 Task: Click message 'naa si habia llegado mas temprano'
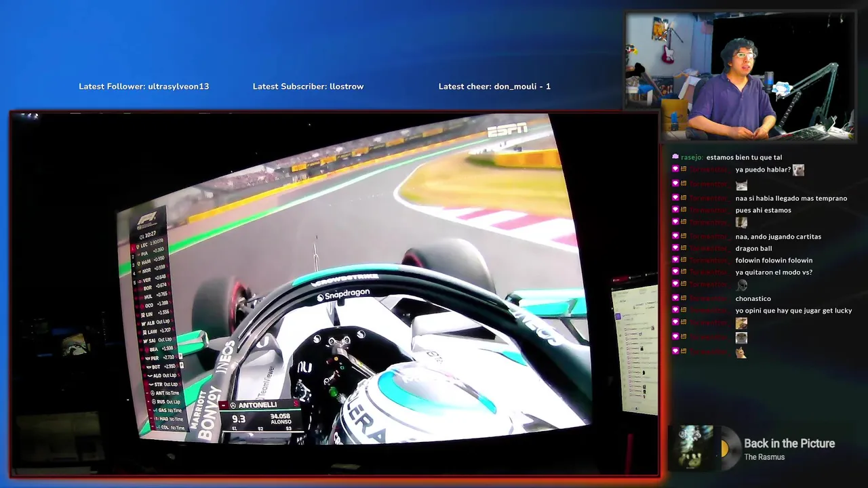(x=791, y=199)
